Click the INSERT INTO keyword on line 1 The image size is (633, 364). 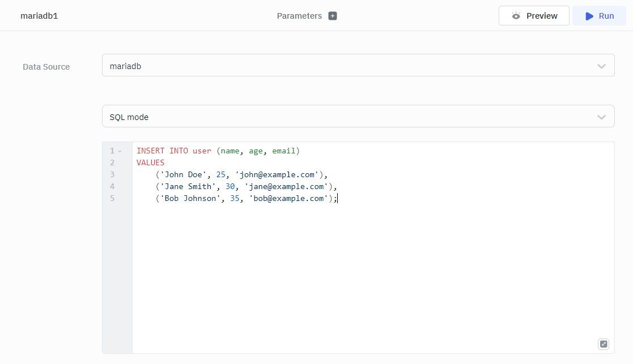pyautogui.click(x=162, y=151)
